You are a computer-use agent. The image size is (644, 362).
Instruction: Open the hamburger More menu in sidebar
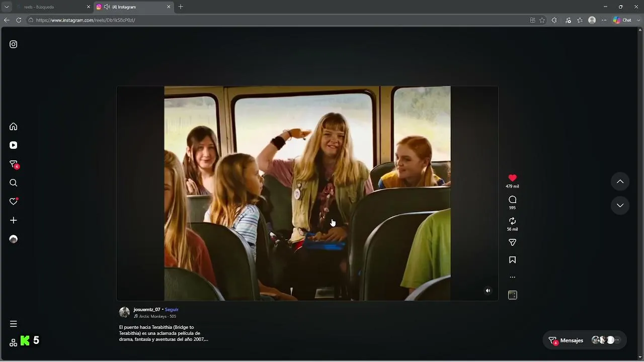pos(14,324)
